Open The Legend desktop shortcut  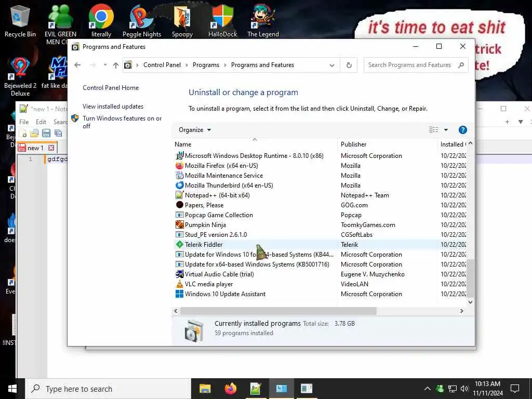point(263,21)
